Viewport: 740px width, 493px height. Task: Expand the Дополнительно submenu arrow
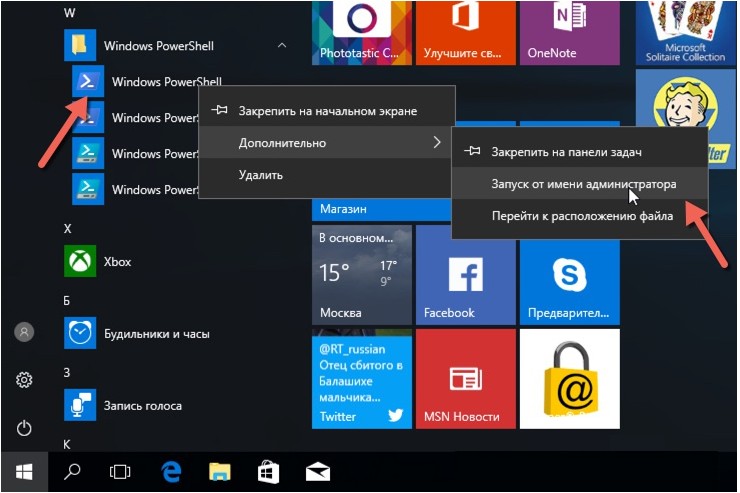pos(437,142)
